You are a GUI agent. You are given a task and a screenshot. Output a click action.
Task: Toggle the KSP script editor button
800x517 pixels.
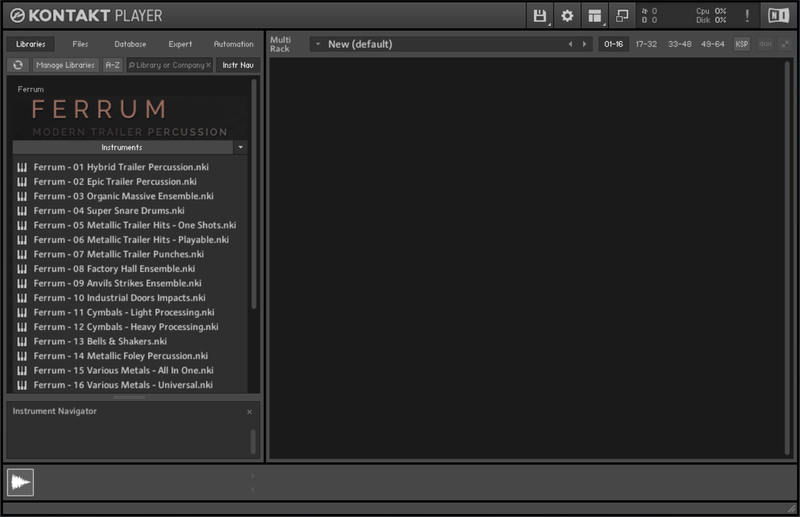coord(742,44)
